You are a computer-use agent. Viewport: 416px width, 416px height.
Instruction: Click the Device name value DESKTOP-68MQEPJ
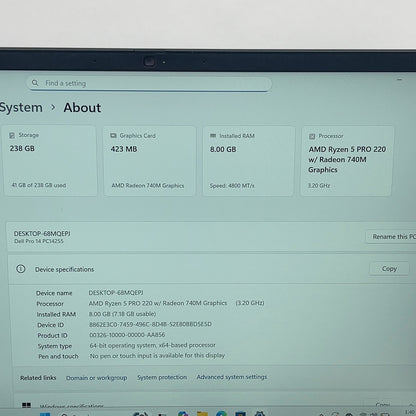(x=116, y=293)
